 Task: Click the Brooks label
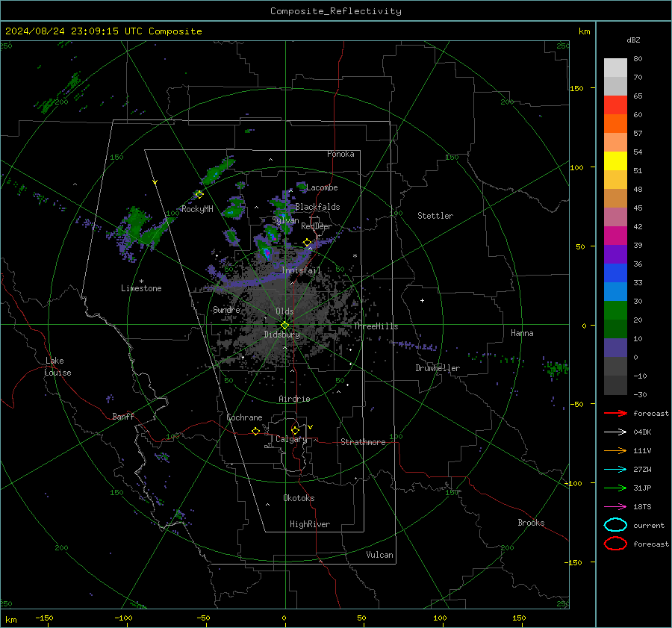[531, 523]
